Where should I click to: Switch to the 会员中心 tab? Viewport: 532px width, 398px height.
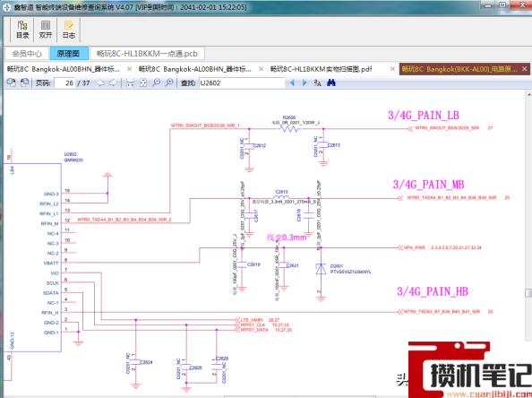[27, 54]
